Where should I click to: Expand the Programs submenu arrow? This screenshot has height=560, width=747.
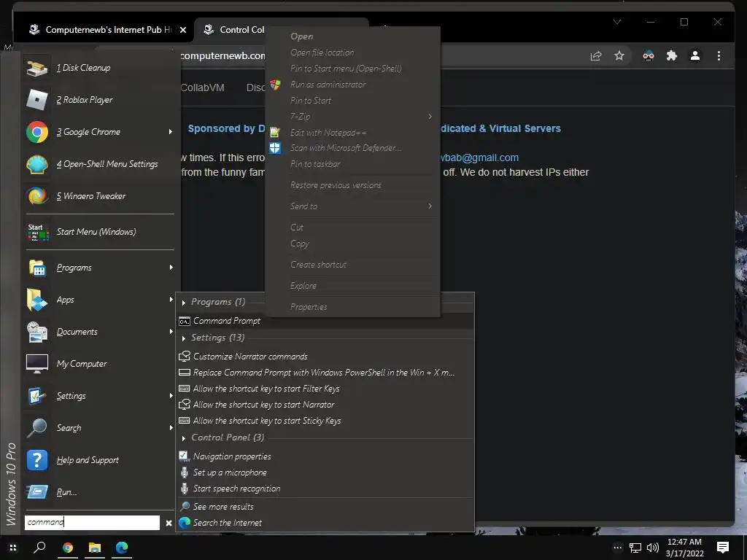pyautogui.click(x=171, y=268)
